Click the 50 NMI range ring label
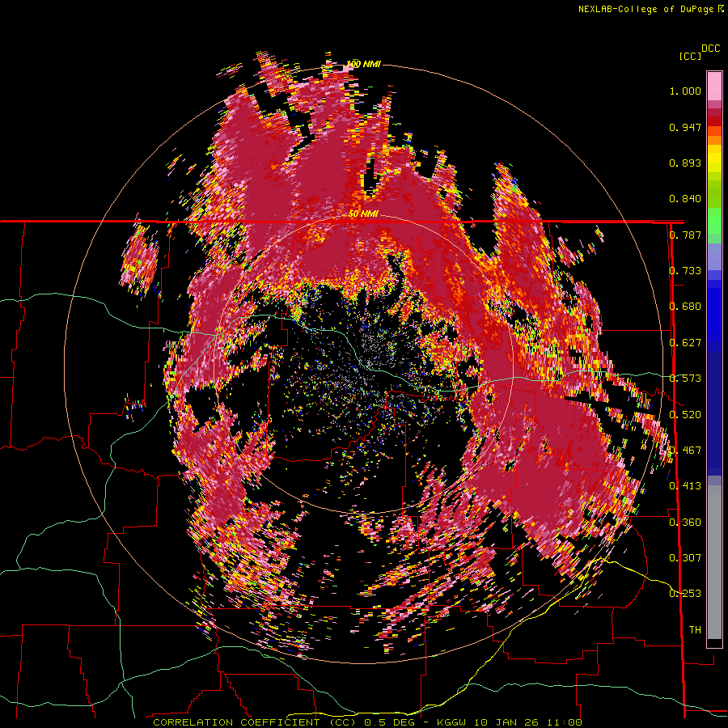 [x=363, y=214]
